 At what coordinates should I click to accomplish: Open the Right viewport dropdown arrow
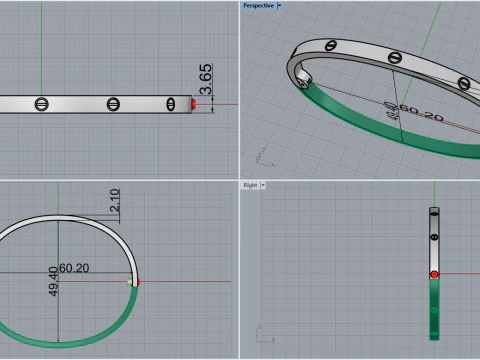point(263,185)
